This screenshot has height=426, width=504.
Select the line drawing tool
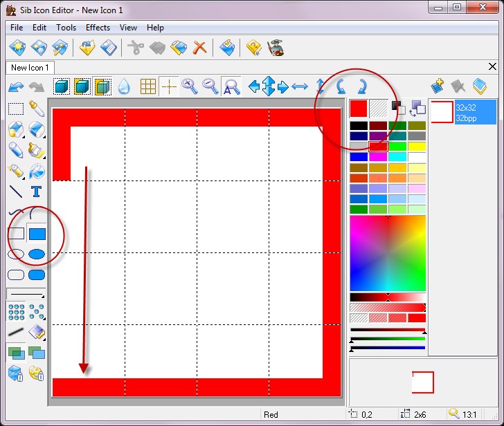16,192
